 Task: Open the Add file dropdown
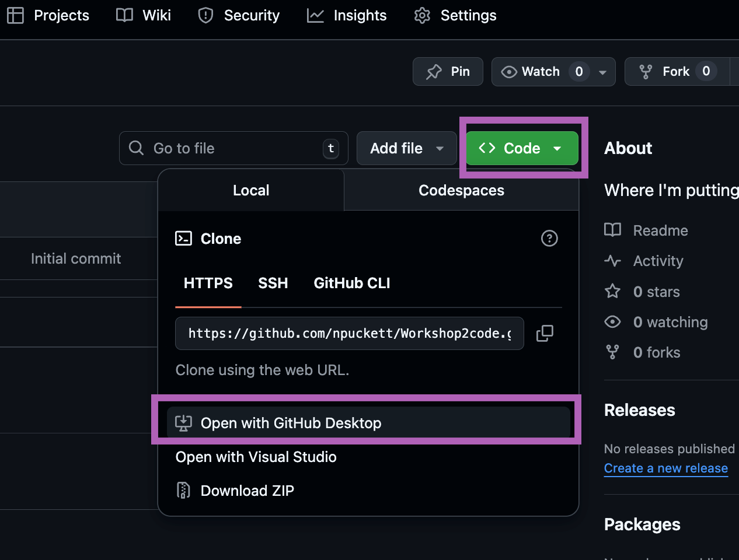click(x=406, y=148)
